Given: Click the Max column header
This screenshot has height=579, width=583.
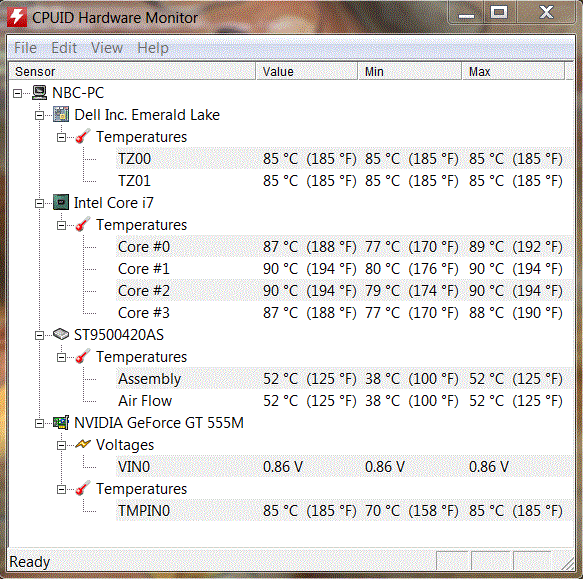Looking at the screenshot, I should point(513,71).
